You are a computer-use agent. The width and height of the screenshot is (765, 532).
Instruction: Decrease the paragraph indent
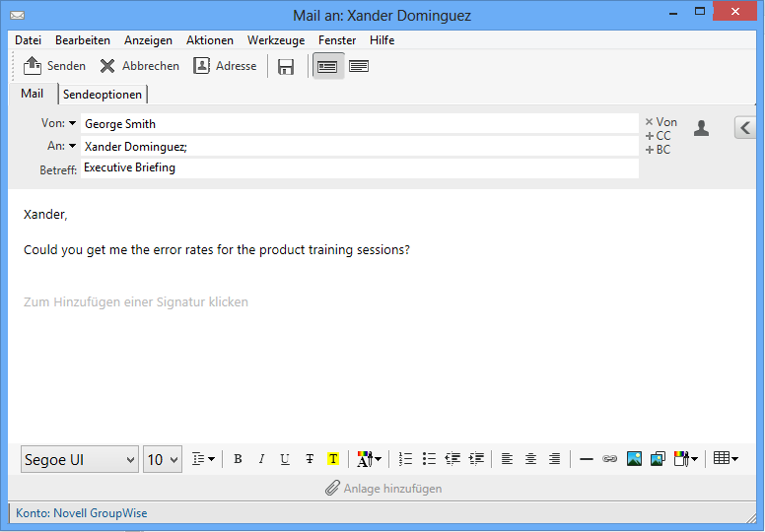pos(452,459)
